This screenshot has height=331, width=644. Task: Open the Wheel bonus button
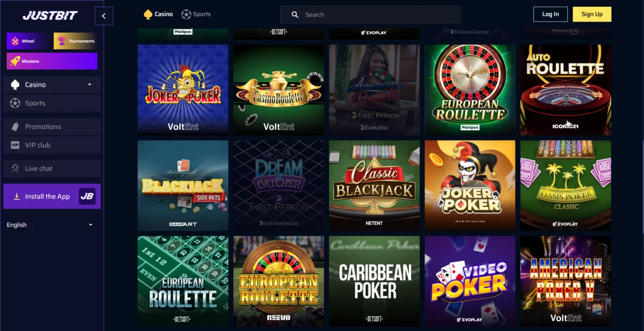29,41
